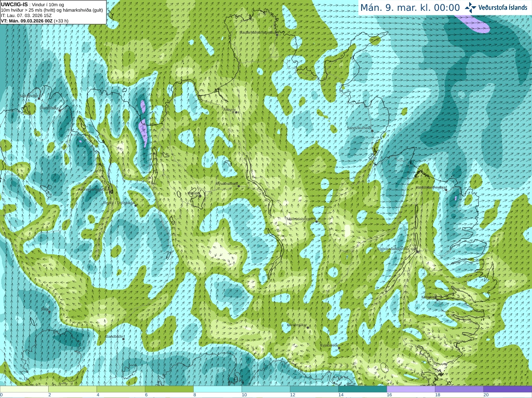
Task: Click the Mývatnsöræfi station dot
Action: (x=239, y=186)
